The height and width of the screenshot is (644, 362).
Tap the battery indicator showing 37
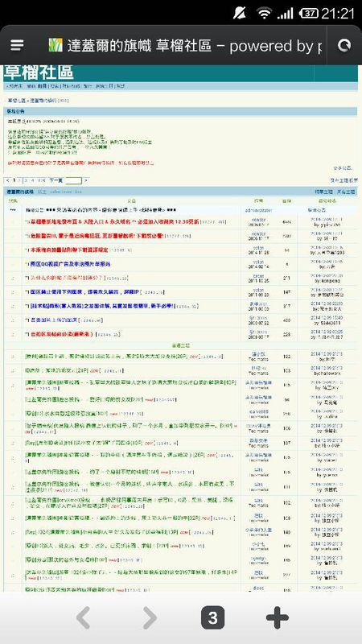tap(309, 13)
